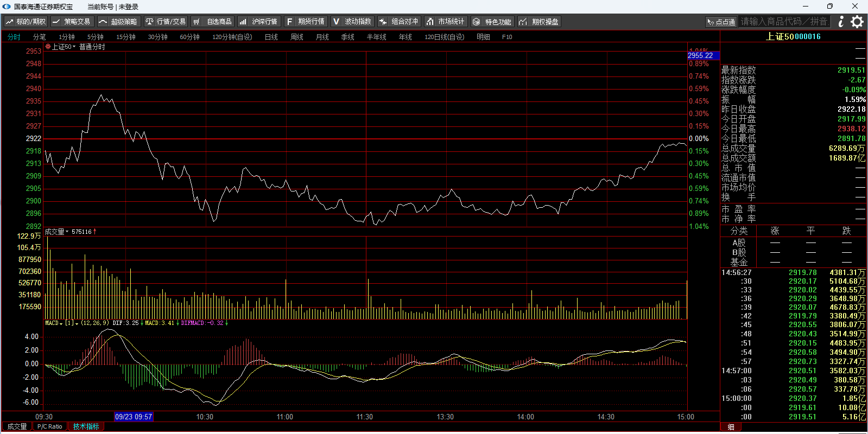
Task: Select the 5分钟 five-minute chart period
Action: pyautogui.click(x=96, y=37)
